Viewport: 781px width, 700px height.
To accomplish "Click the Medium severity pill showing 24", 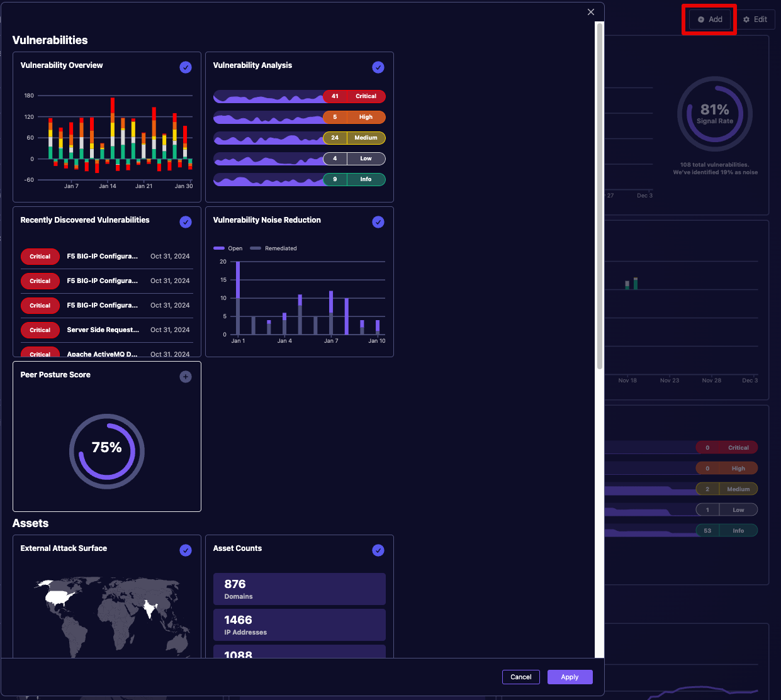I will pos(354,138).
